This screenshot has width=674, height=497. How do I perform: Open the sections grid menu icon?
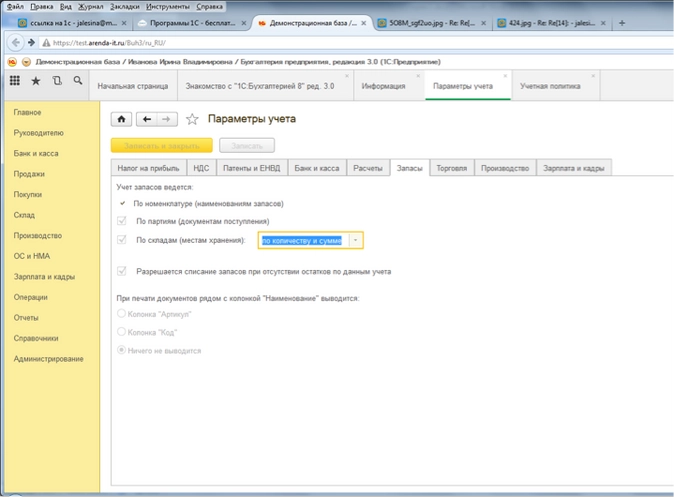pos(15,81)
